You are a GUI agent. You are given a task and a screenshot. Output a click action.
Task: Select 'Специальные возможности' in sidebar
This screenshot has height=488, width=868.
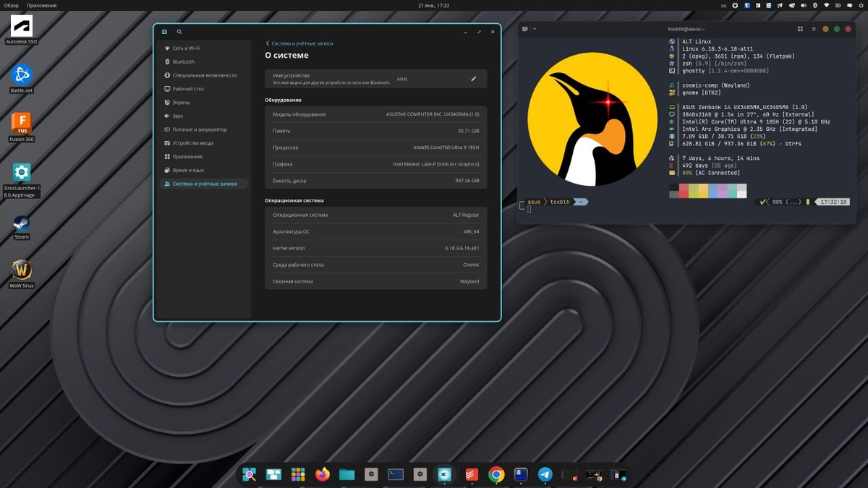coord(204,75)
